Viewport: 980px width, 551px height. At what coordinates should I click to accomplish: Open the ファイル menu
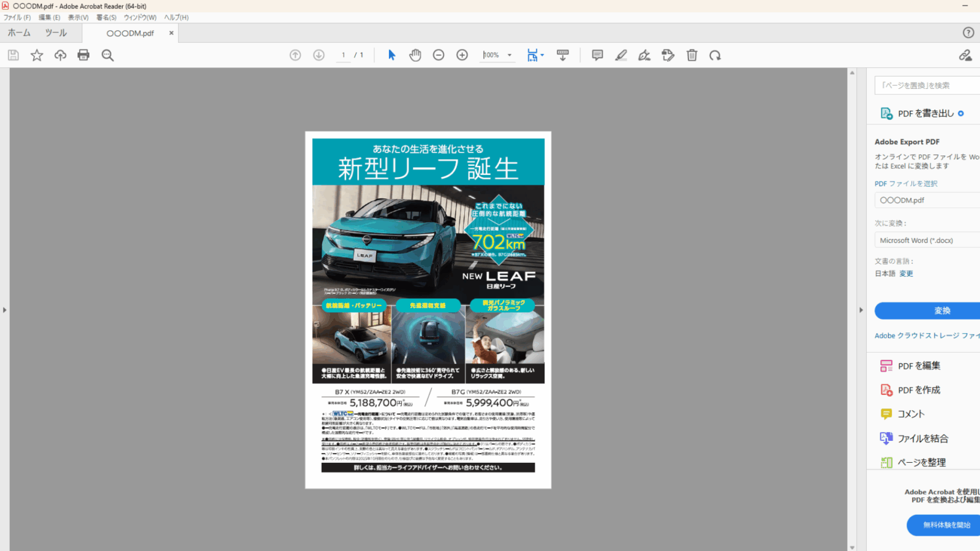[17, 18]
